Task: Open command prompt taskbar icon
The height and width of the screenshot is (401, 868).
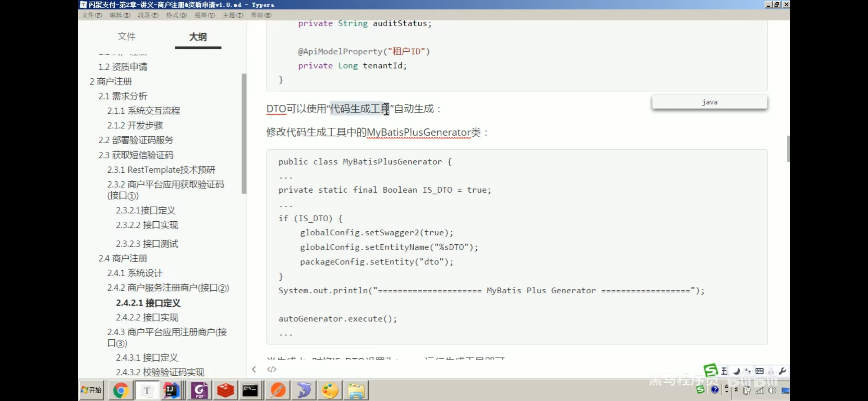Action: tap(250, 390)
